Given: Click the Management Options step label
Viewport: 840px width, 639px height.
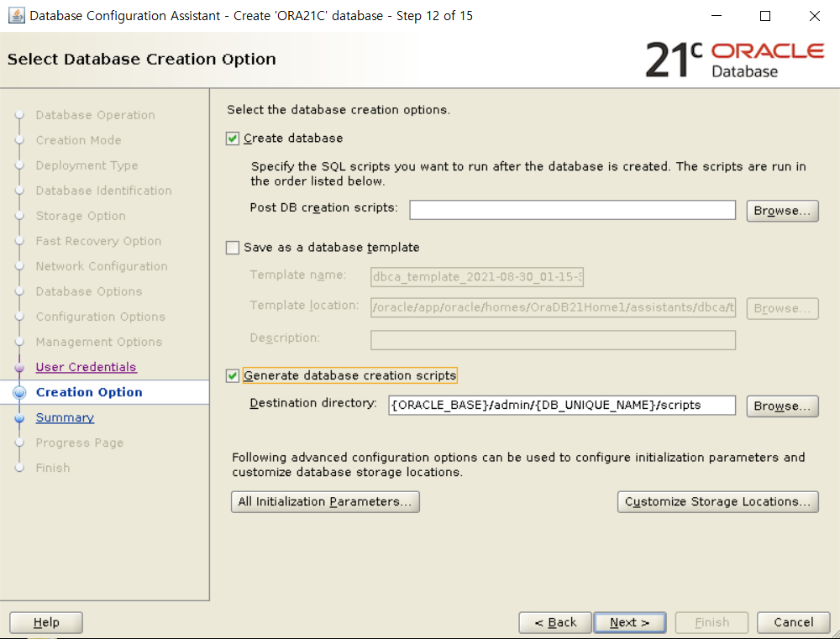Looking at the screenshot, I should (99, 342).
